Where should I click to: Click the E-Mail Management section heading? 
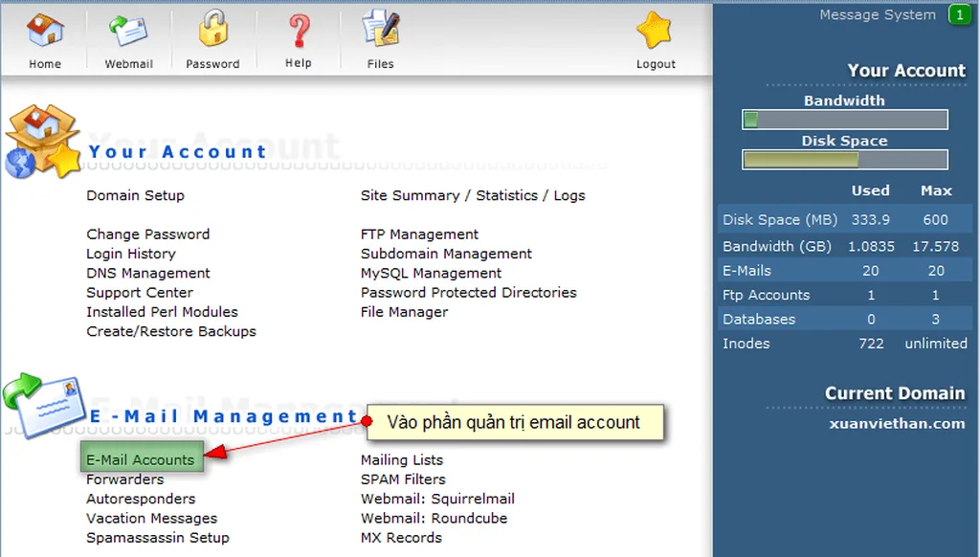point(223,416)
